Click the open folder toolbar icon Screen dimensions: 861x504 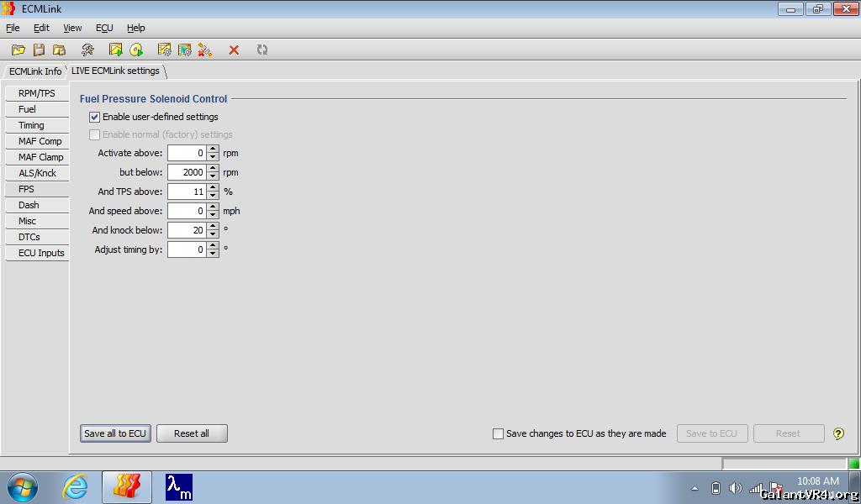(18, 50)
